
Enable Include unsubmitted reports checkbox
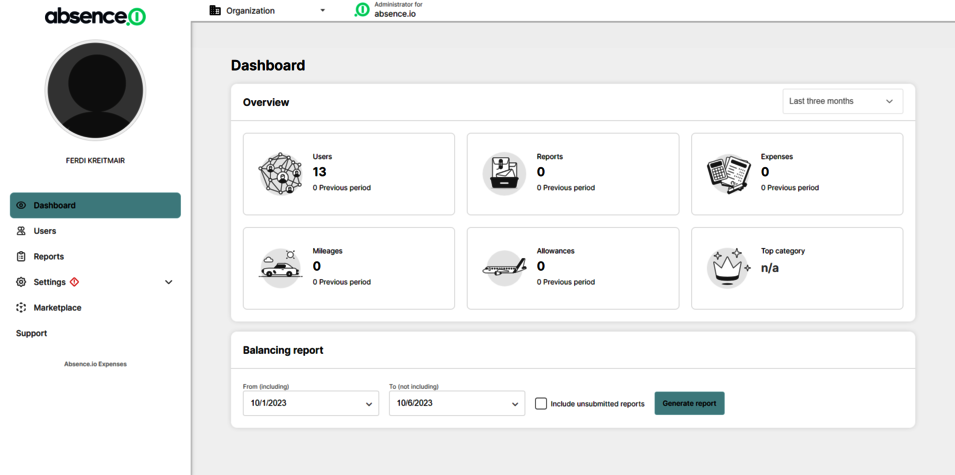(x=541, y=403)
